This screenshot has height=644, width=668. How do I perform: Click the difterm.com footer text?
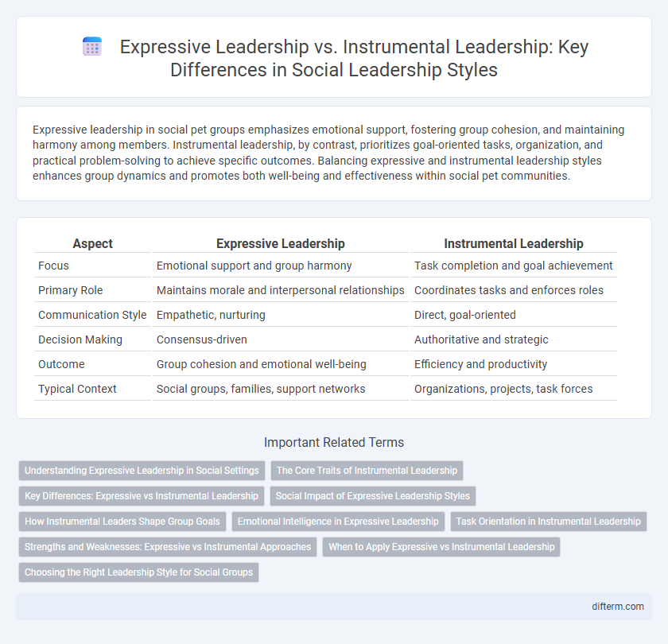[x=618, y=607]
